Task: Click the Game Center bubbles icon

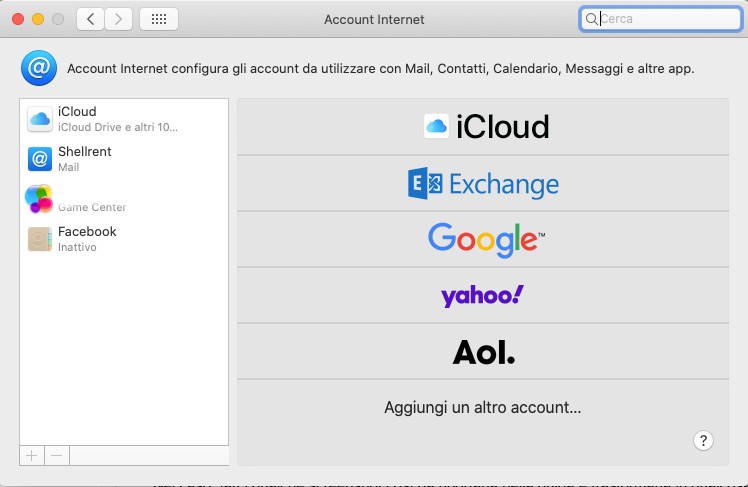Action: 39,198
